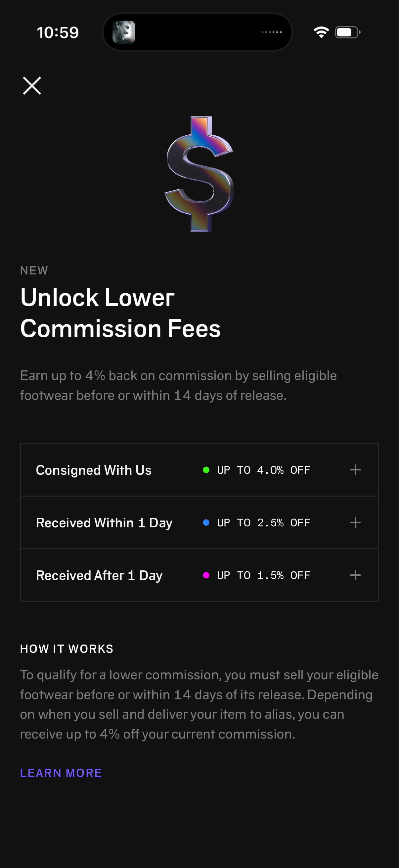Tap the UP TO 2.5% OFF text
Screen dimensions: 399x868
pos(263,523)
